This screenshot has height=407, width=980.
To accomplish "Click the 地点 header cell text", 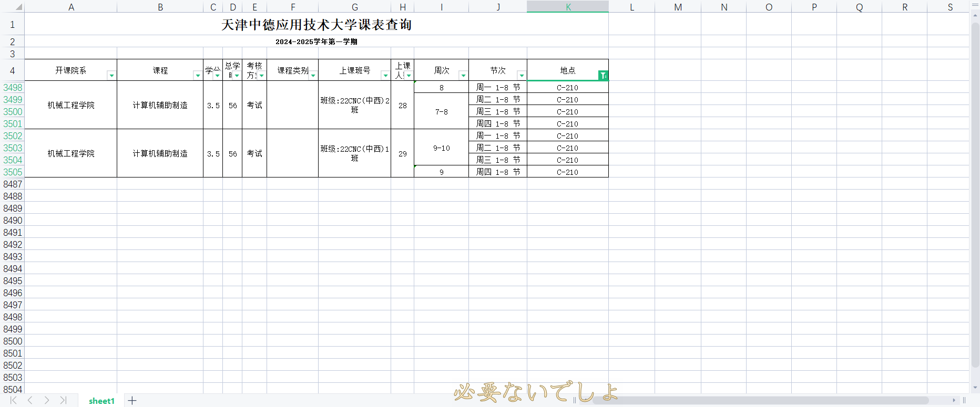I will [567, 70].
